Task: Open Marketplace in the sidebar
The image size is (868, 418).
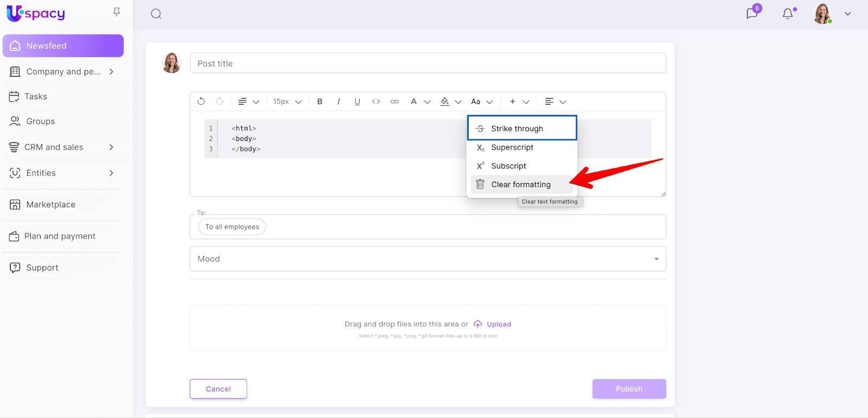Action: [x=50, y=204]
